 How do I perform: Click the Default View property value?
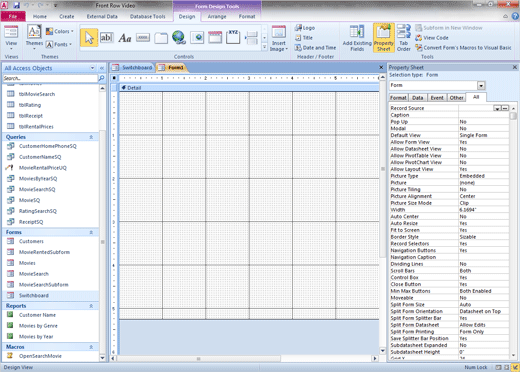(483, 135)
